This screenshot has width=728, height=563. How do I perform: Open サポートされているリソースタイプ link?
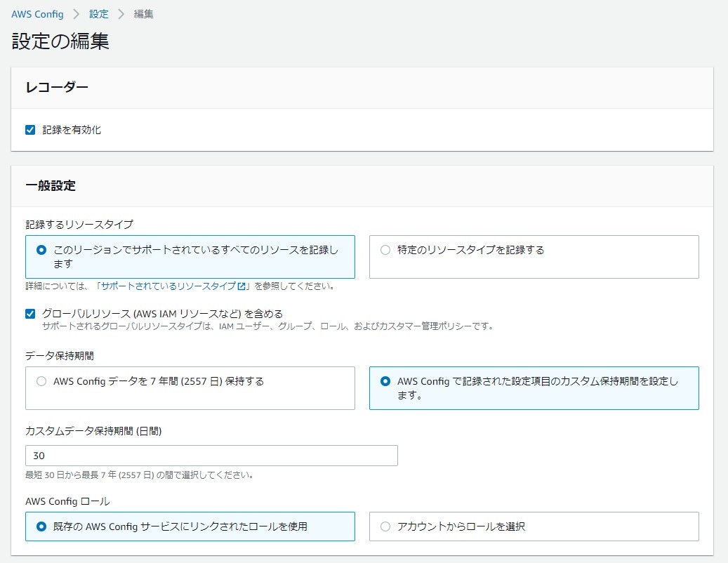(168, 286)
